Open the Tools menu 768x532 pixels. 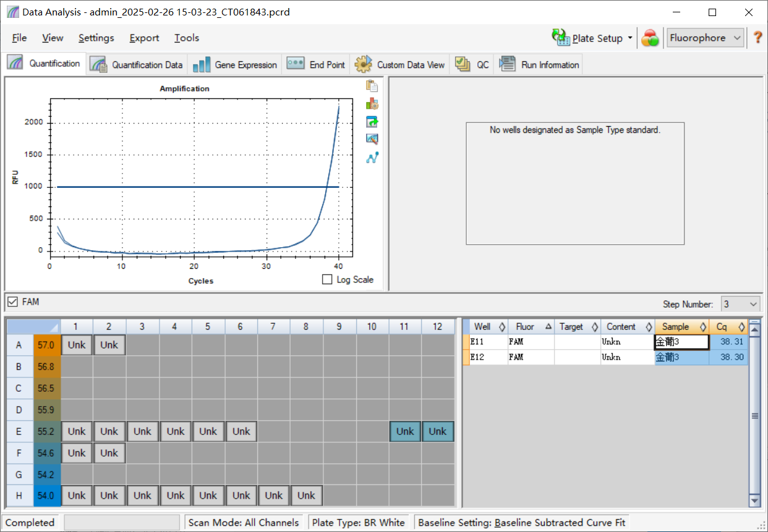[x=186, y=38]
